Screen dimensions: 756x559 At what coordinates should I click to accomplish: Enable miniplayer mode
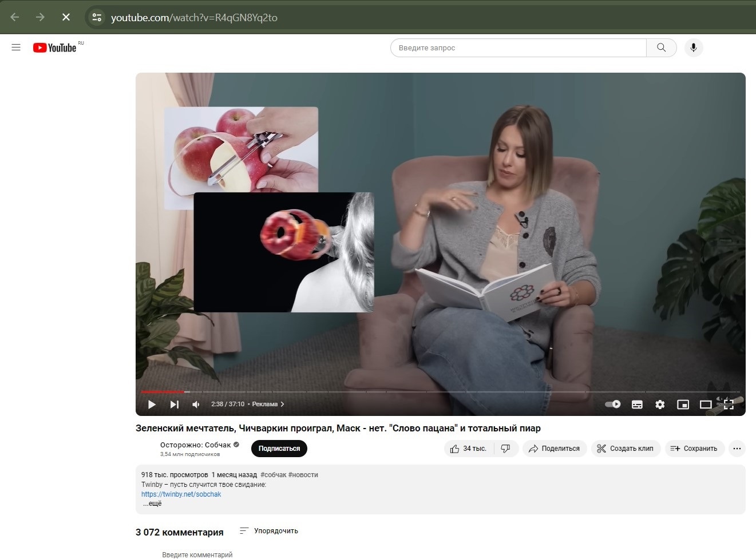coord(683,405)
